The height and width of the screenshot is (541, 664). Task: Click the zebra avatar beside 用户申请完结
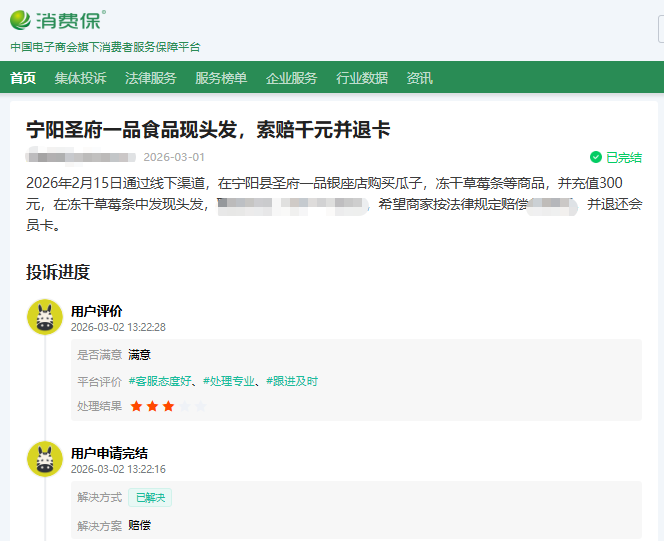pos(44,459)
